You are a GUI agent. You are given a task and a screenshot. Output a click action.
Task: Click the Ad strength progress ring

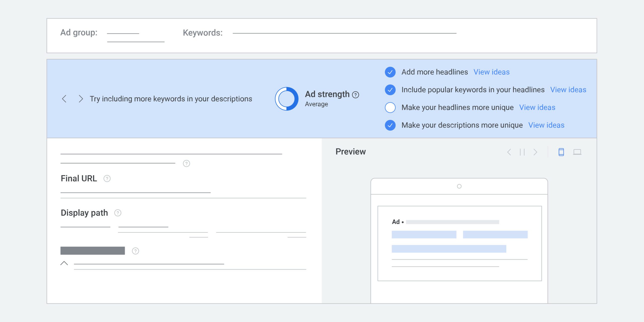(x=287, y=99)
